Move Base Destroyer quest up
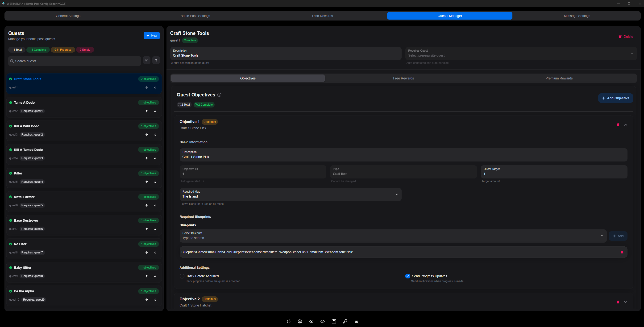This screenshot has width=644, height=327. coord(147,229)
